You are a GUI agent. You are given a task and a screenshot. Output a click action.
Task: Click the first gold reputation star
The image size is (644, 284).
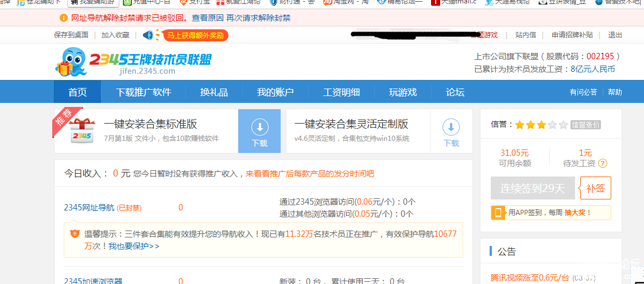point(520,125)
